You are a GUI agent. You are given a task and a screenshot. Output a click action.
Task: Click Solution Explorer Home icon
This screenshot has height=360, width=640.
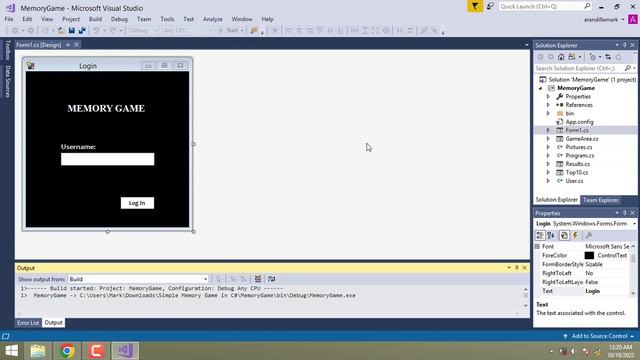pos(561,57)
